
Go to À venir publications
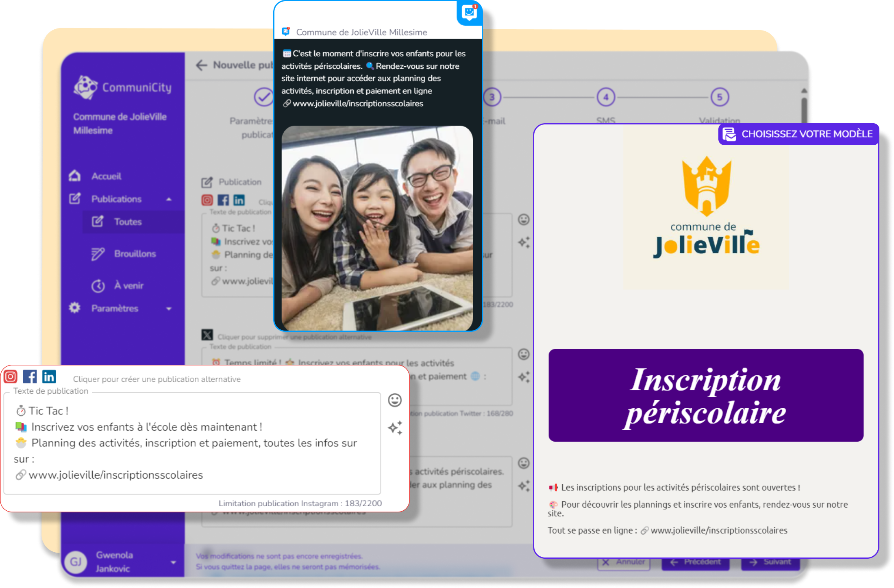point(128,285)
